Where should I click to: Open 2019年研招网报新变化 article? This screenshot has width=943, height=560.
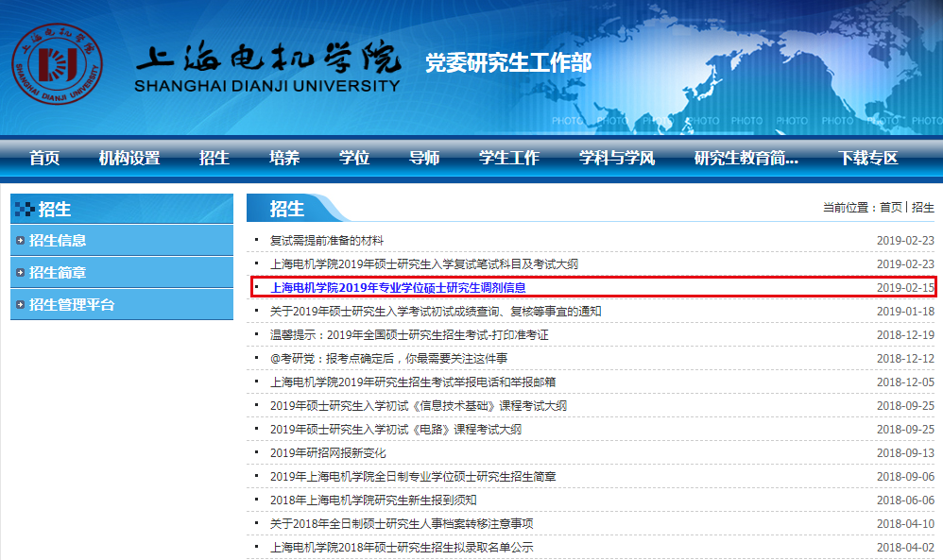328,453
